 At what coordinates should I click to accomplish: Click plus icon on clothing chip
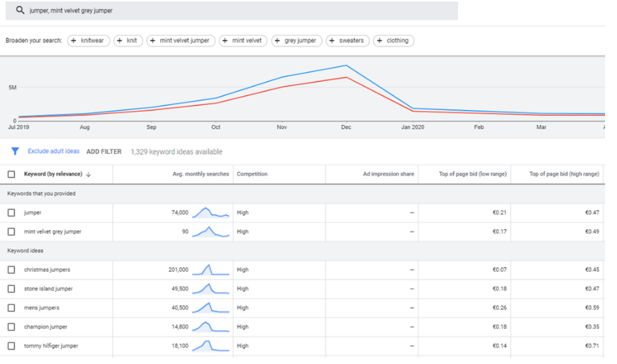(x=379, y=41)
